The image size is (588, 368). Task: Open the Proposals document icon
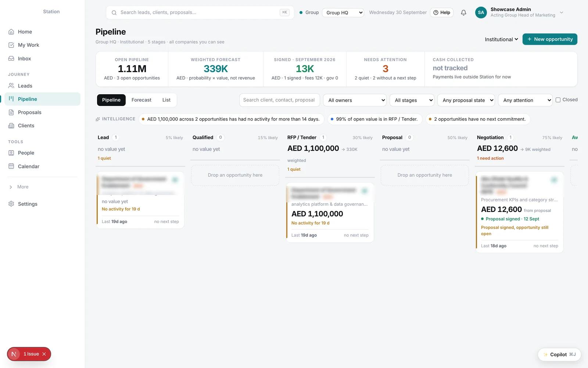[11, 112]
